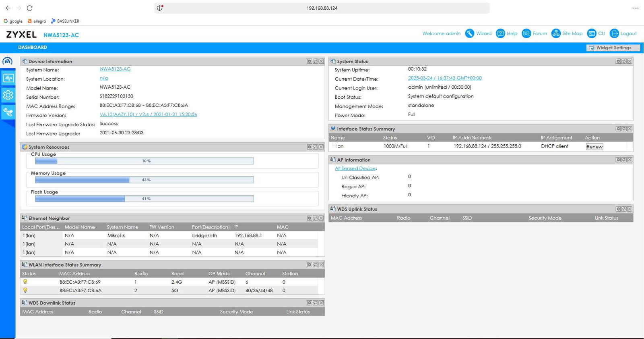Select the 40/36/44/48 channel cell
This screenshot has height=339, width=644.
[x=259, y=291]
